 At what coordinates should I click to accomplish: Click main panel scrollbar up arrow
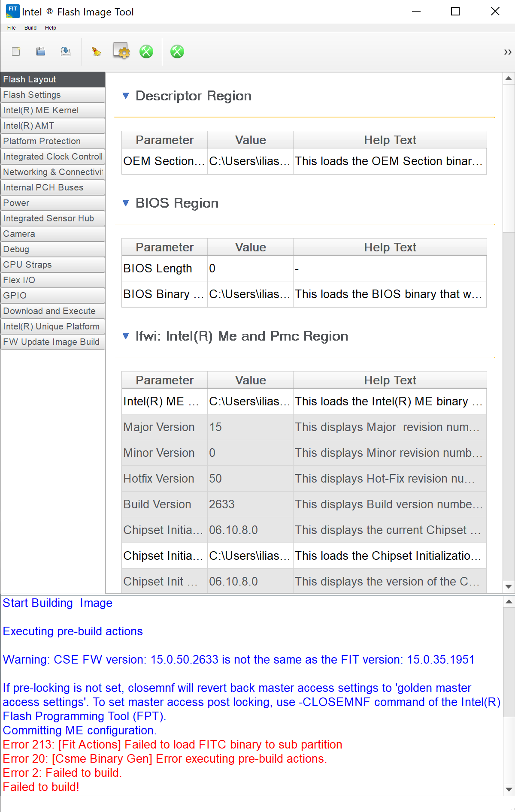click(509, 78)
